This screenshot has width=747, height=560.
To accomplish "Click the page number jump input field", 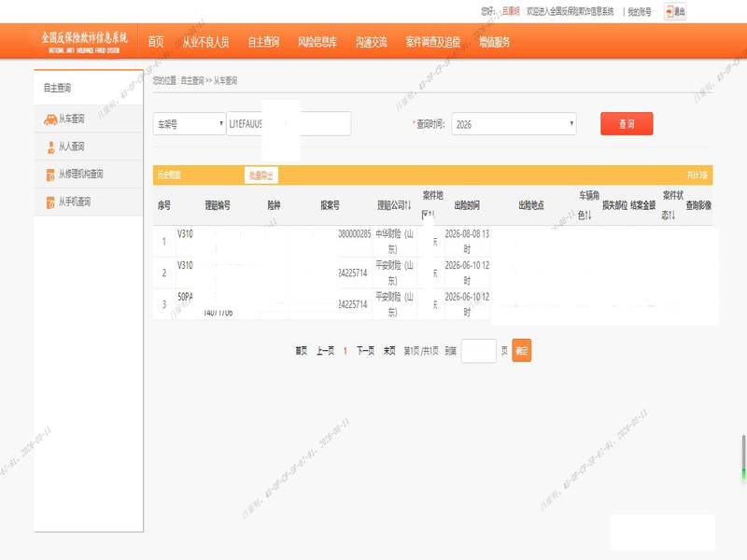I will pos(479,351).
